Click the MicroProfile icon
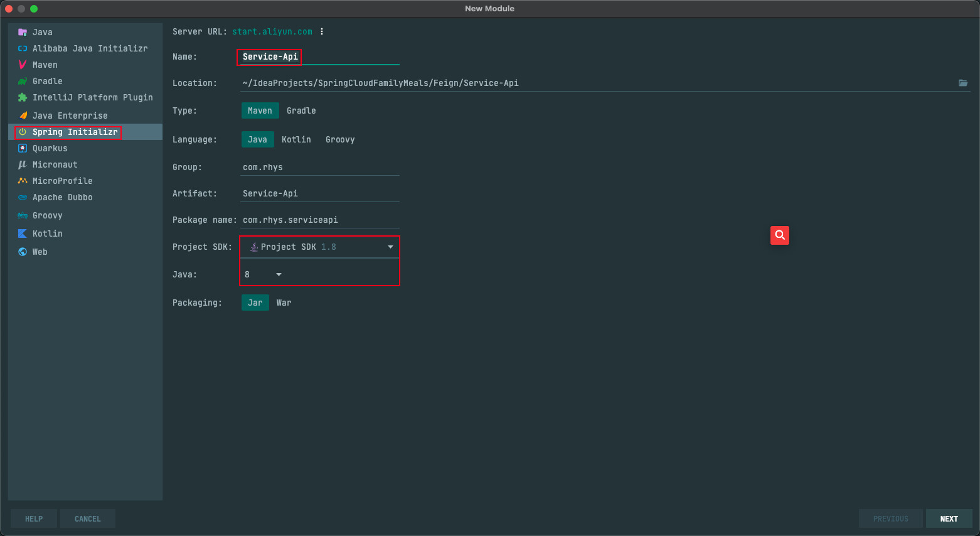This screenshot has height=536, width=980. [23, 181]
